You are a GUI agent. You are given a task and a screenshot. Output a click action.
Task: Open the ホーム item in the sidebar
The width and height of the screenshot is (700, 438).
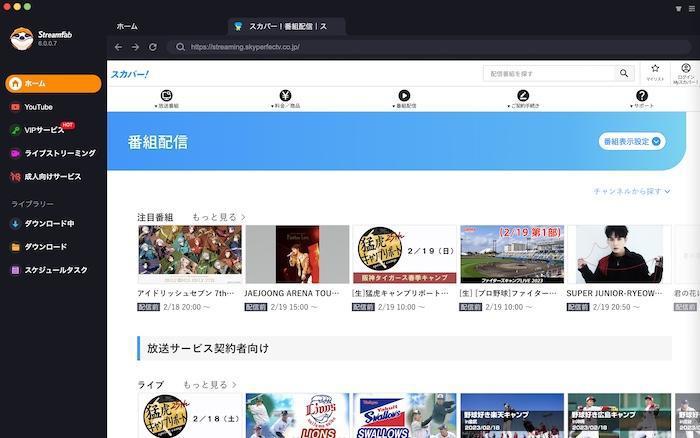pos(53,83)
